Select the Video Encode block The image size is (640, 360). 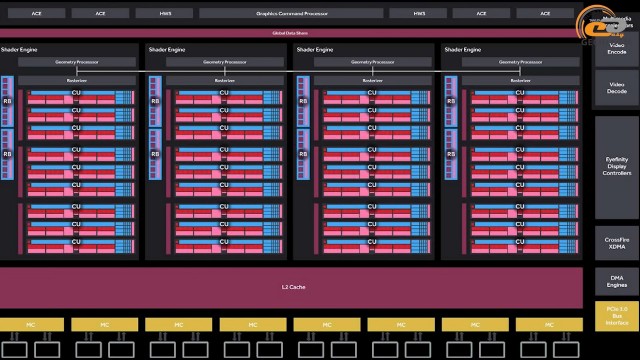(x=616, y=49)
